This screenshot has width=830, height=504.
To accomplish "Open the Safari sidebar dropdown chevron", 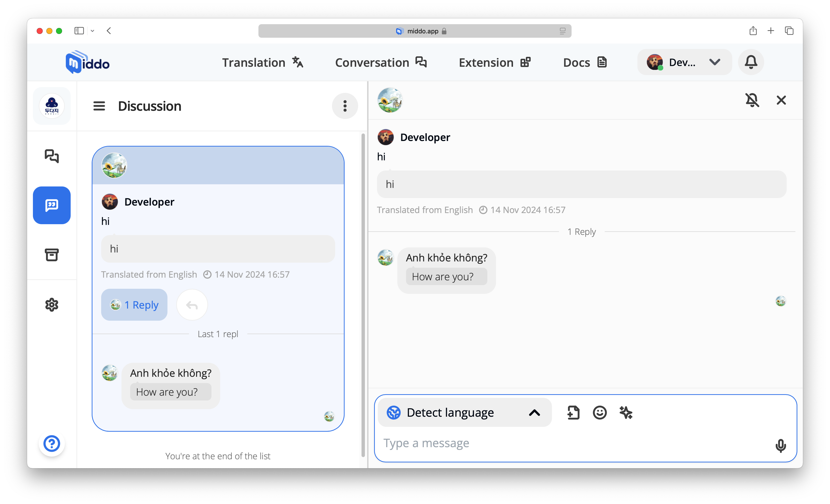I will click(x=92, y=31).
